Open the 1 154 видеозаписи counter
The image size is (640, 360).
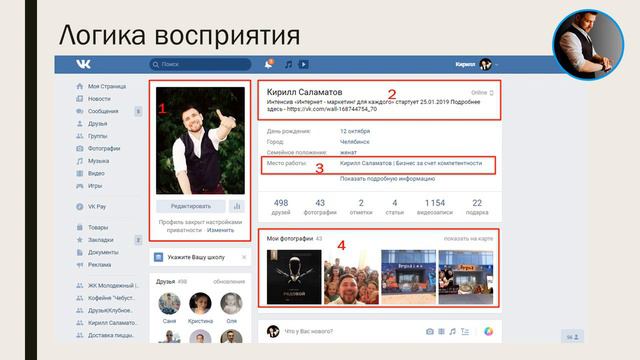click(435, 207)
